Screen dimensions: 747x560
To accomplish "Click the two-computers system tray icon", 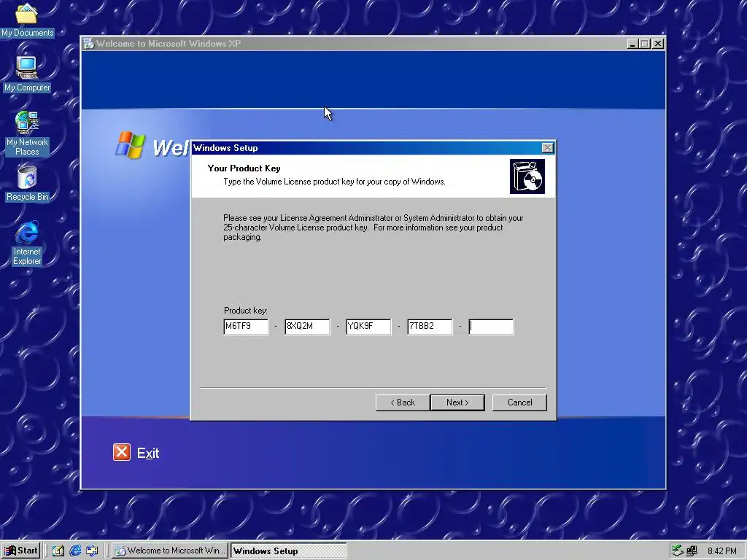I will point(692,551).
